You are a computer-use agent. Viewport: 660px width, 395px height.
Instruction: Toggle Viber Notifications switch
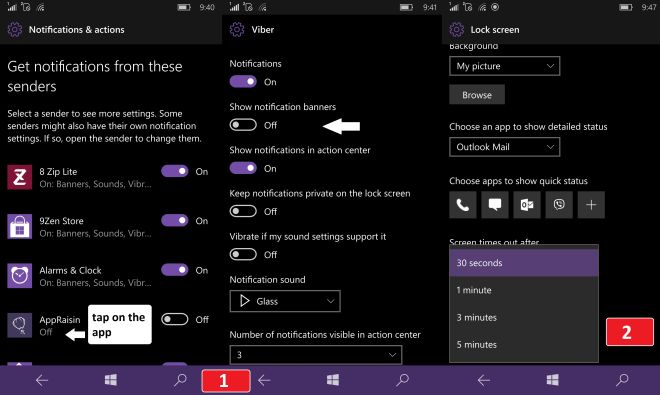(243, 82)
